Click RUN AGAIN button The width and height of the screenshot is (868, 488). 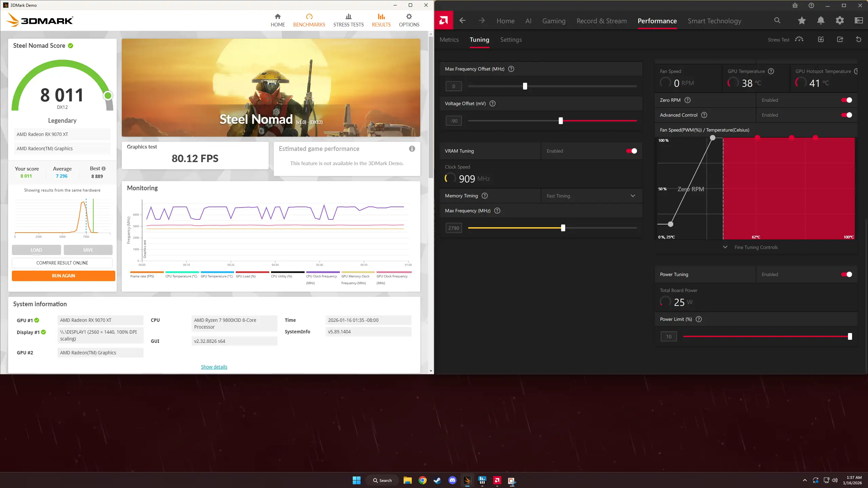pyautogui.click(x=63, y=276)
